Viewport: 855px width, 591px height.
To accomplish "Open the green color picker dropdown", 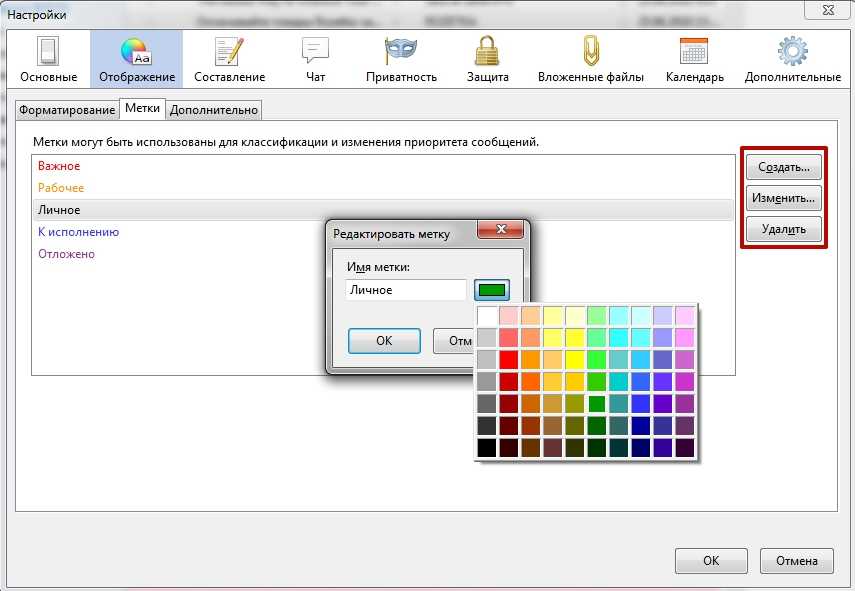I will (493, 290).
